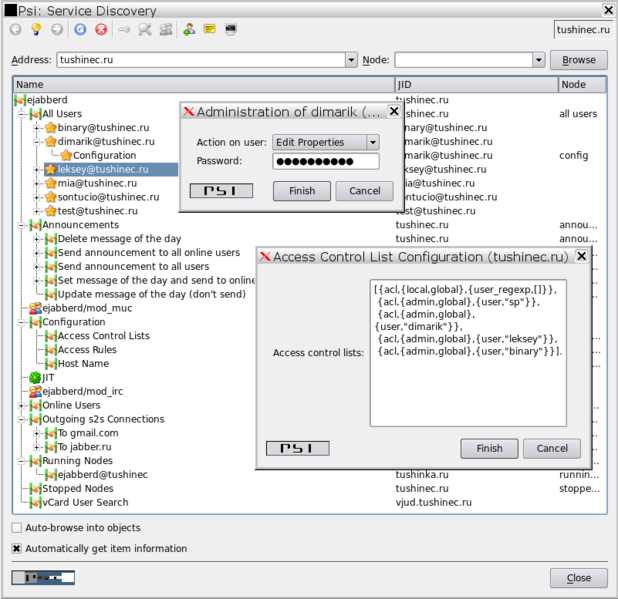Click the add-contact person icon in the toolbar
The height and width of the screenshot is (599, 618).
tap(188, 30)
